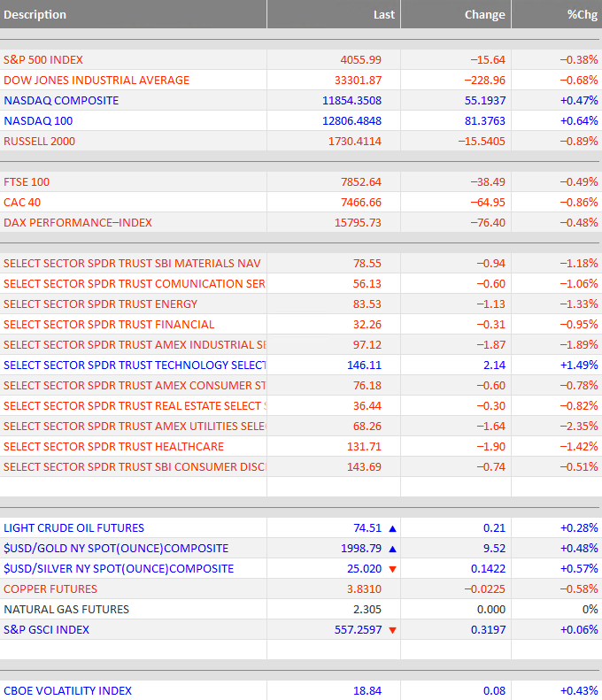602x700 pixels.
Task: Open SPDR SBI CONSUMER DISC row
Action: pyautogui.click(x=301, y=467)
